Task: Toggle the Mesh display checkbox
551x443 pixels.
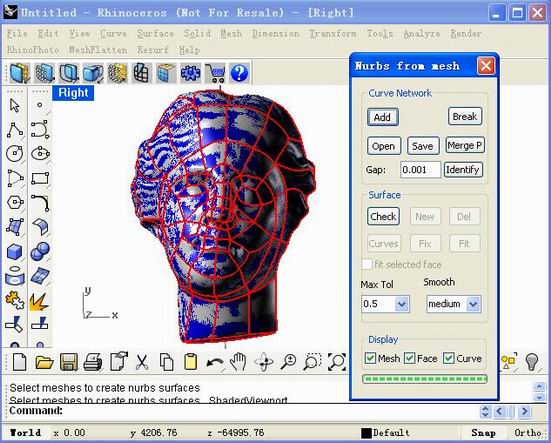Action: pyautogui.click(x=370, y=358)
